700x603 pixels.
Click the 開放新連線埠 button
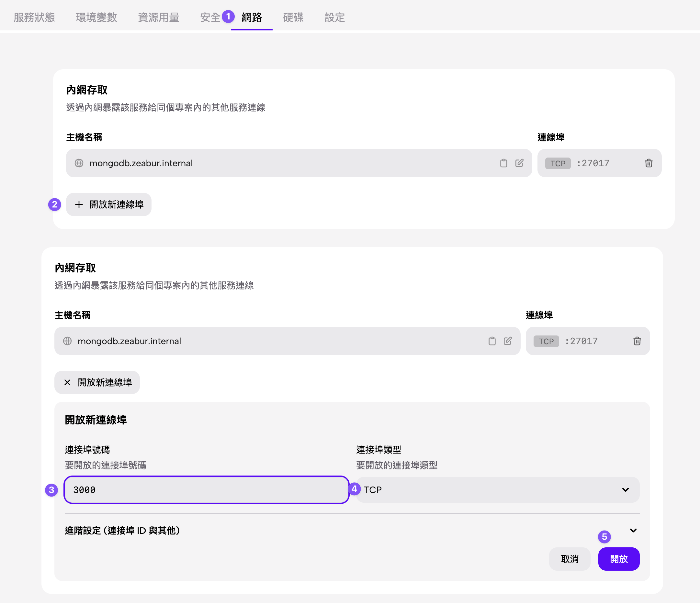tap(108, 204)
